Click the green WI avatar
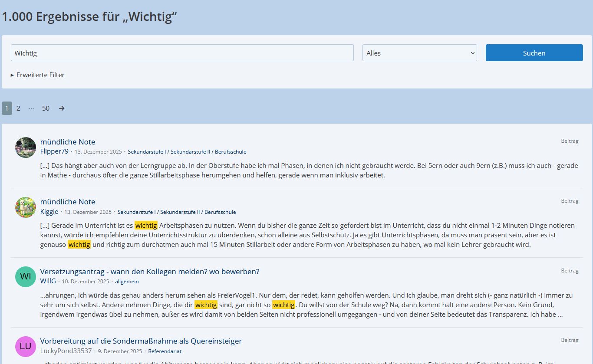 (26, 277)
